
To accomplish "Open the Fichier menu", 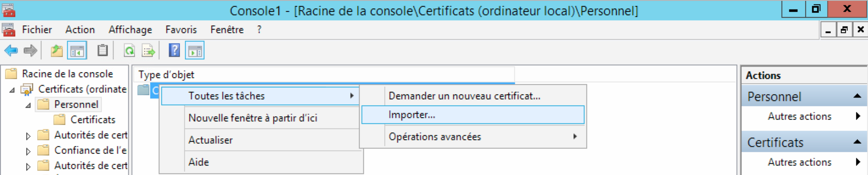I will [x=37, y=30].
